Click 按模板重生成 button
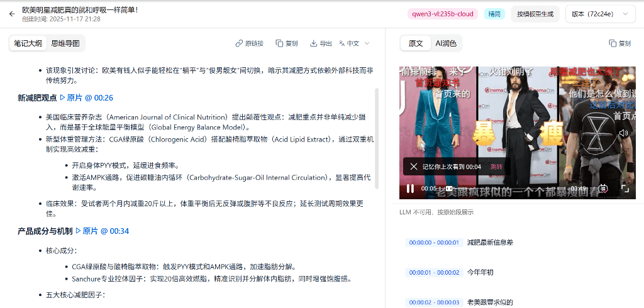Viewport: 644px width, 308px height. point(535,14)
